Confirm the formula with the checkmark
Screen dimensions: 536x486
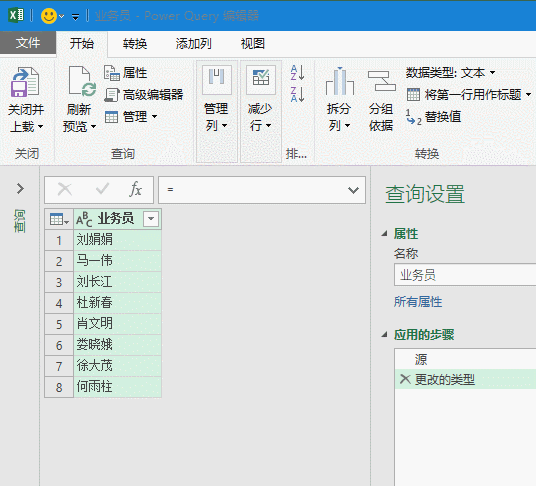point(102,189)
